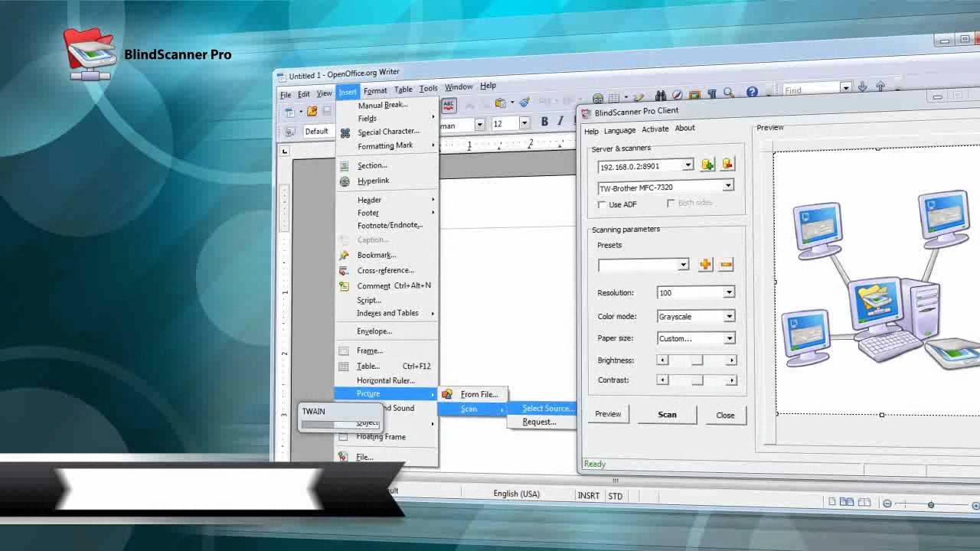Click the Hyperlink globe icon in Insert menu
980x551 pixels.
(345, 181)
